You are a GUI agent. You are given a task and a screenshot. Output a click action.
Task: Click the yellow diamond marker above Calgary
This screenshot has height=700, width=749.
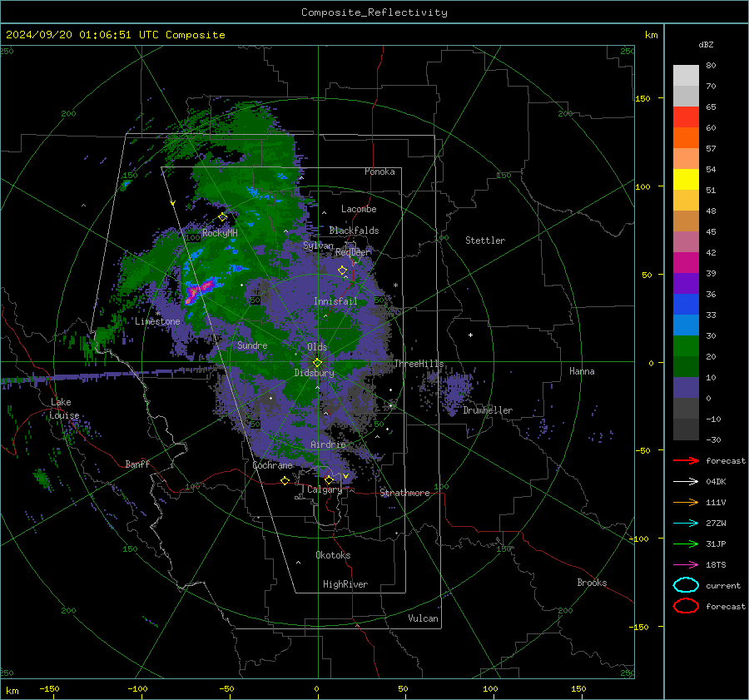pos(329,479)
